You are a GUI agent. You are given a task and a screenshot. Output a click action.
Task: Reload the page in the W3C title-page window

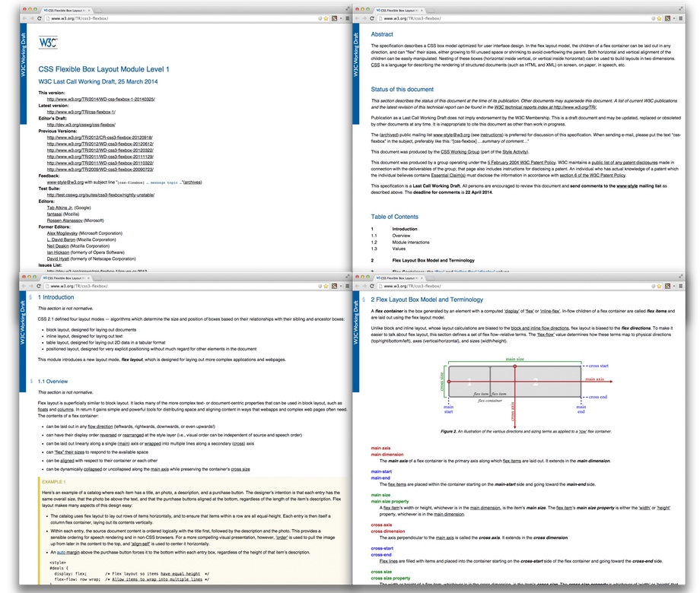point(40,18)
